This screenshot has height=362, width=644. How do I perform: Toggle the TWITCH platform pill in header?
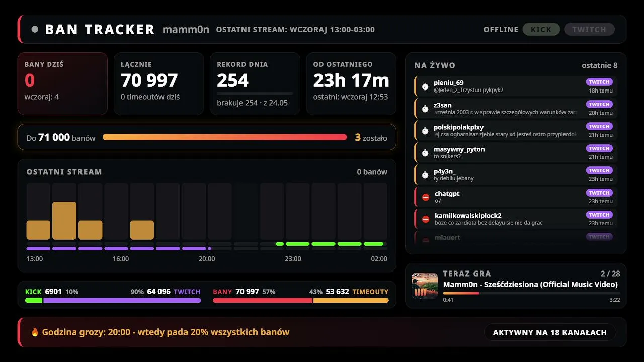point(589,29)
